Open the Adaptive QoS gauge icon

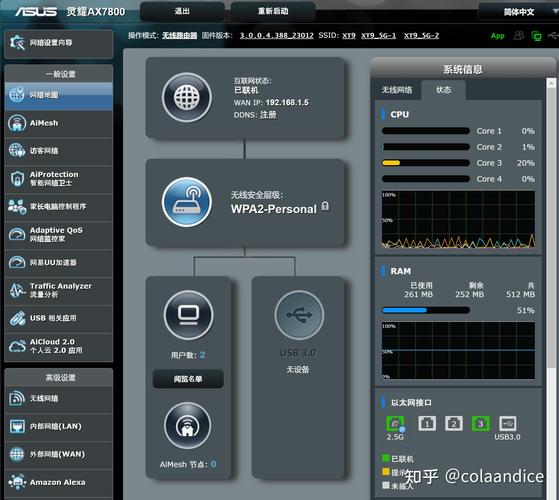point(17,234)
